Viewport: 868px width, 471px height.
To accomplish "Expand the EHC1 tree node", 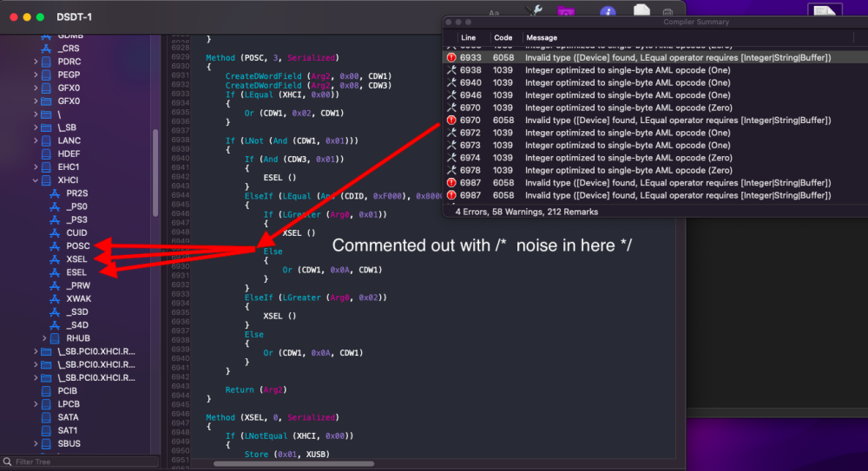I will tap(36, 167).
